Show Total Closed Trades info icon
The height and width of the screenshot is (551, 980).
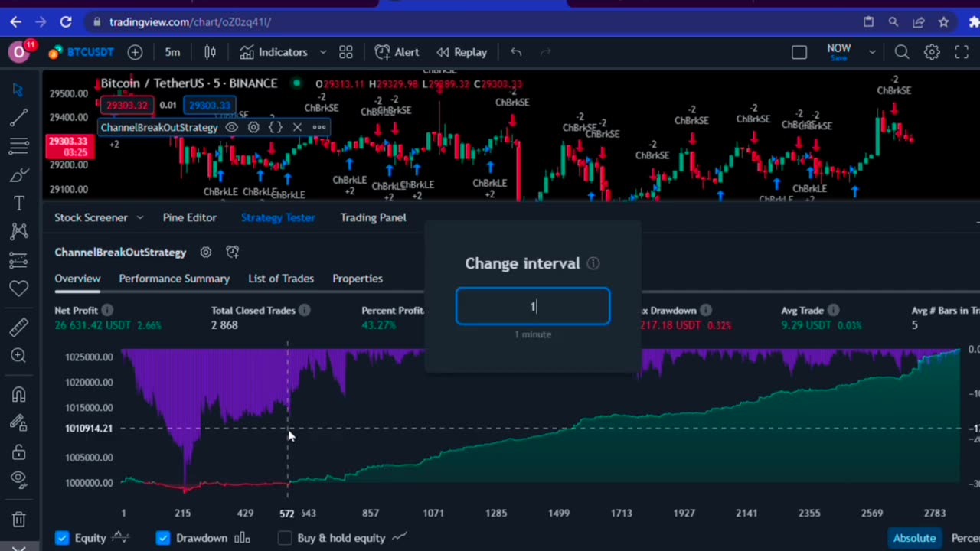tap(304, 310)
